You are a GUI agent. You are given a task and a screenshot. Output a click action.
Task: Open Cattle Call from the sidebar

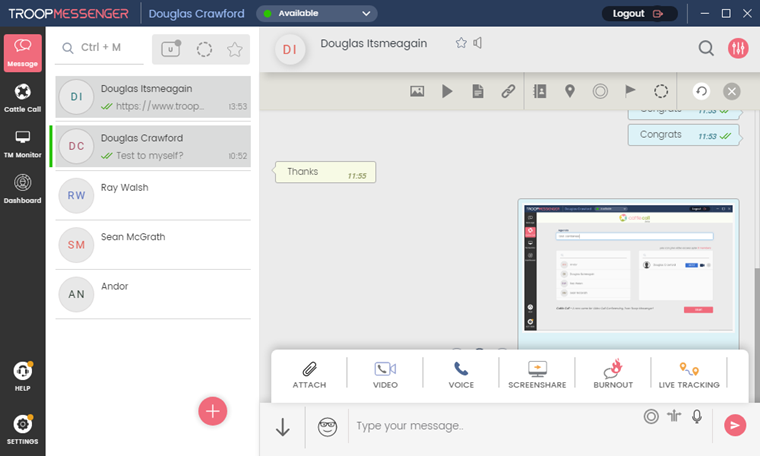[22, 98]
